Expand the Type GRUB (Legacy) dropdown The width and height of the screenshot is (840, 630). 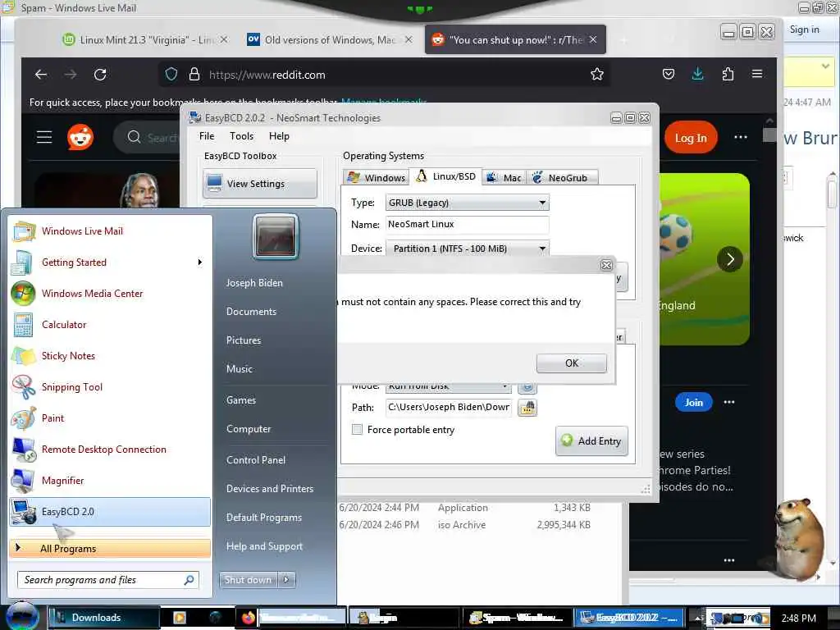[542, 203]
